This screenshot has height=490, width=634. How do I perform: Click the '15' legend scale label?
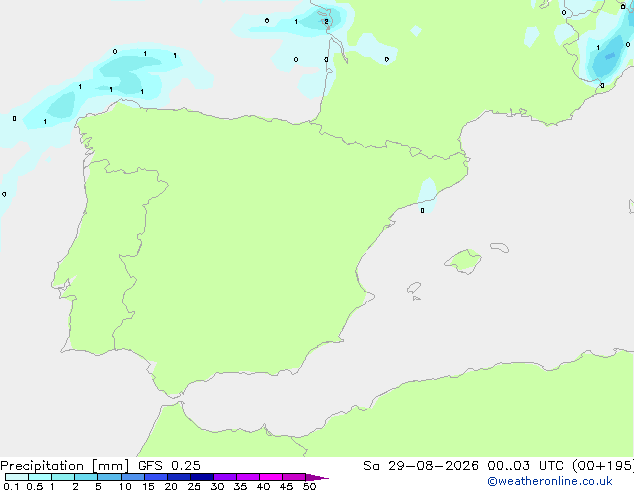148,486
